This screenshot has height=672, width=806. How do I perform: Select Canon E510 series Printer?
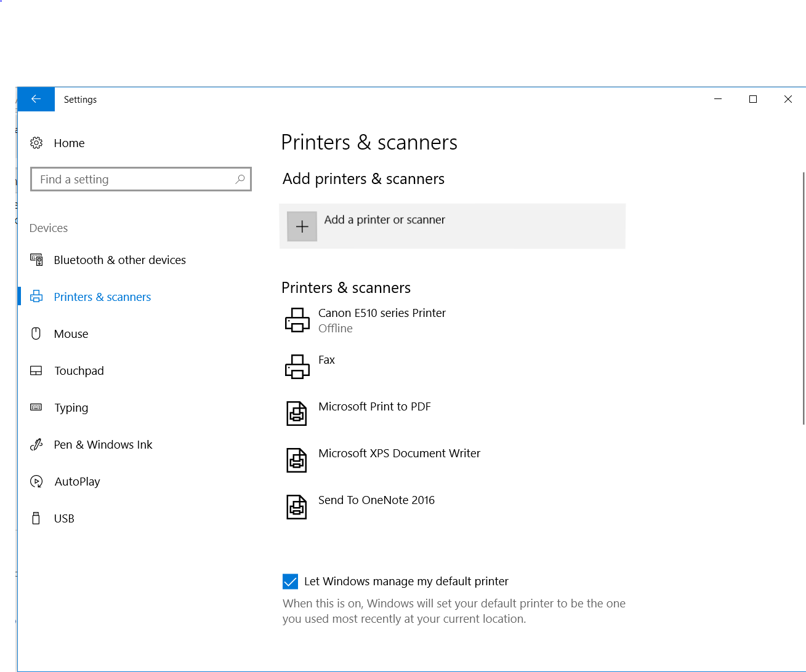(382, 313)
